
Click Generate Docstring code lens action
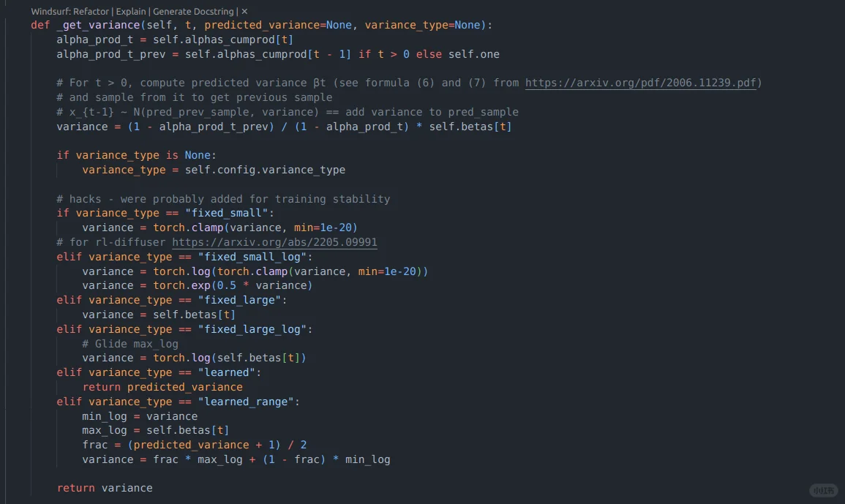(194, 12)
